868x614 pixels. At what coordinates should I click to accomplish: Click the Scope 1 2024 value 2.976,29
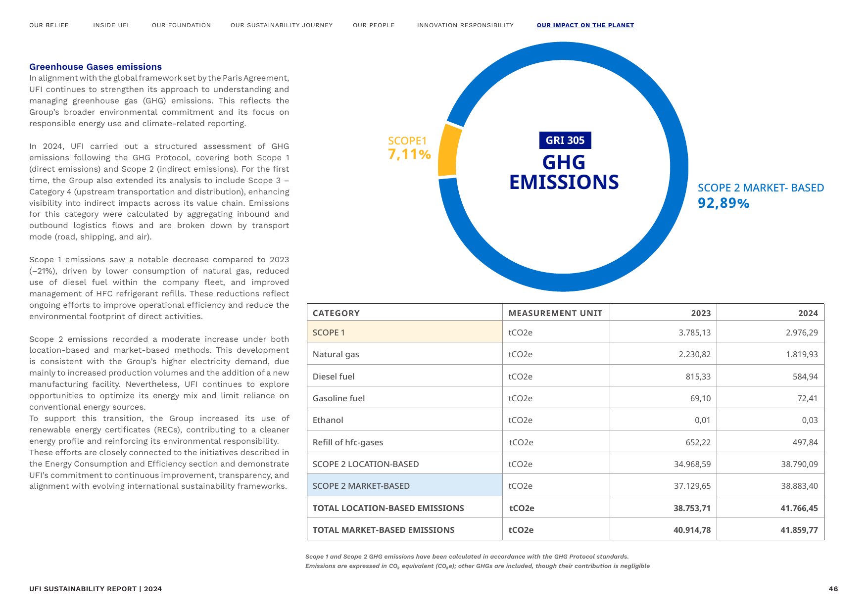point(802,332)
